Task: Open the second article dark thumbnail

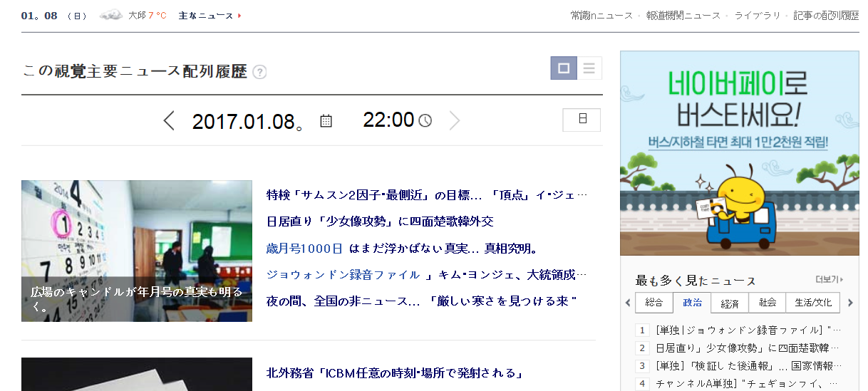Action: click(137, 374)
